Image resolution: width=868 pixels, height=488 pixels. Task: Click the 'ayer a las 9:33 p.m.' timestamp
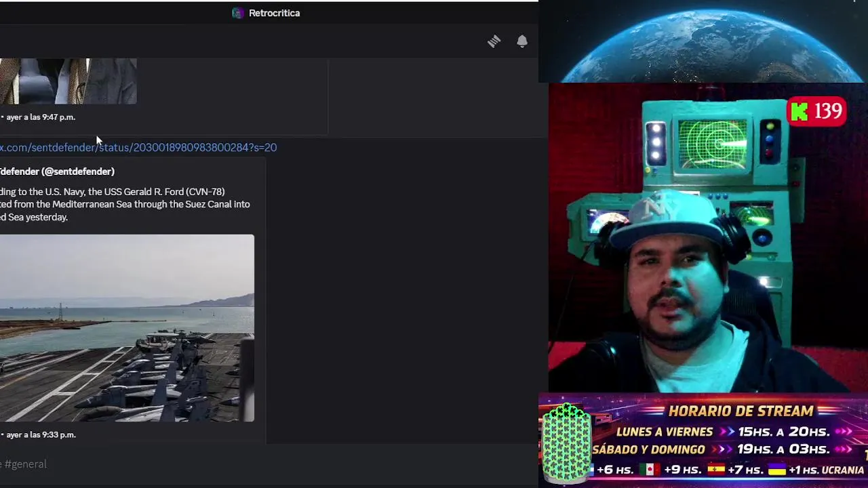[x=41, y=435]
